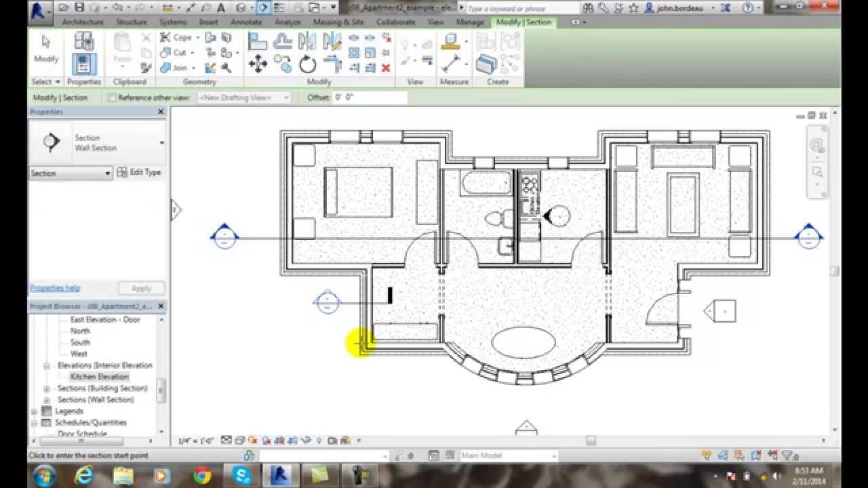The height and width of the screenshot is (488, 868).
Task: Select the North elevation in Project Browser
Action: [80, 331]
